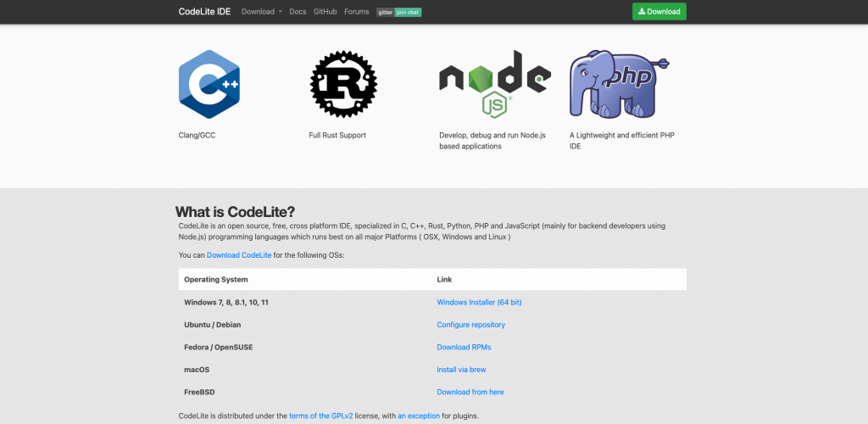The height and width of the screenshot is (424, 868).
Task: Open the Forums page
Action: (357, 12)
